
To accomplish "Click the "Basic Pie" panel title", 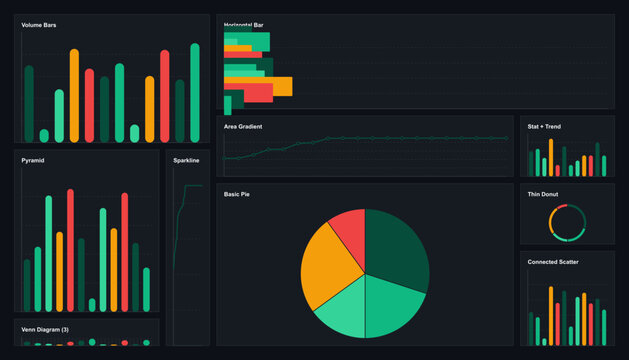I will point(237,194).
